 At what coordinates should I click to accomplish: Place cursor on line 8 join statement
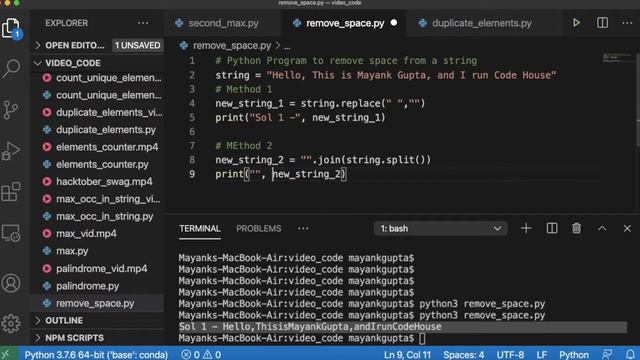[x=323, y=160]
